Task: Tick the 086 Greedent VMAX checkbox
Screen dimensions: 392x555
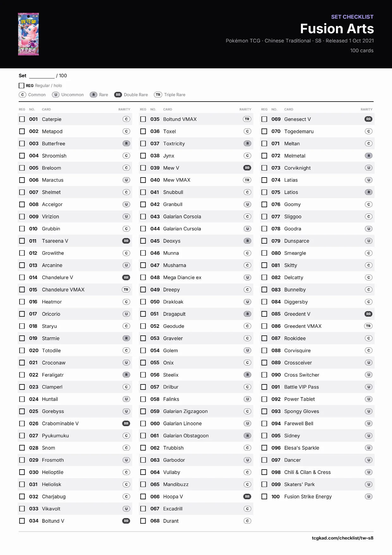Action: pos(264,326)
